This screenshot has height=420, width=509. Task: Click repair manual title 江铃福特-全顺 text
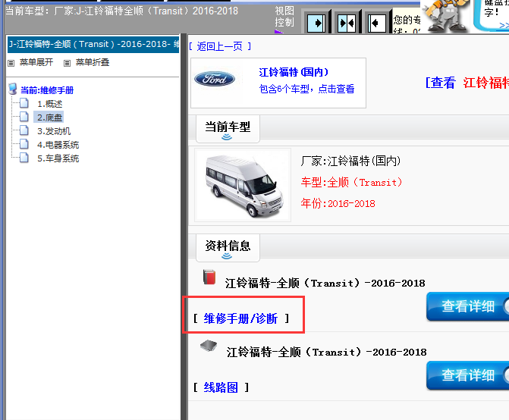tap(325, 283)
